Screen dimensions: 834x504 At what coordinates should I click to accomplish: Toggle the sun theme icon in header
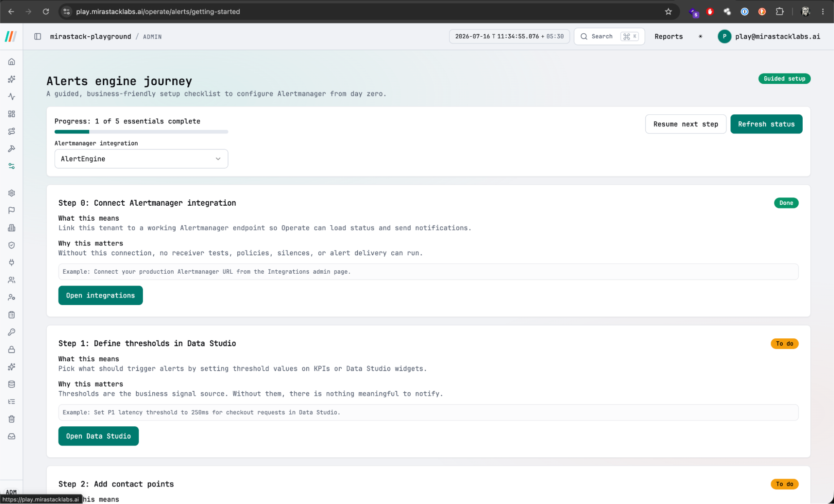pos(700,37)
